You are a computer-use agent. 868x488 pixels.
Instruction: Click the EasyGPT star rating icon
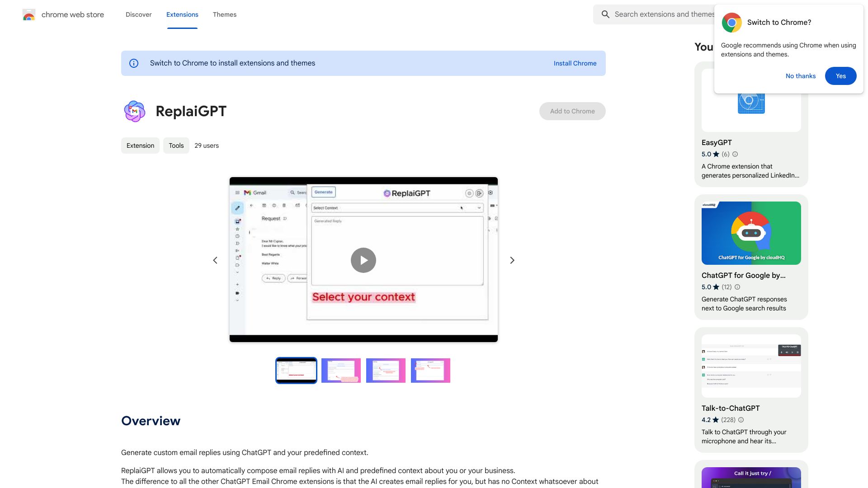click(x=716, y=154)
